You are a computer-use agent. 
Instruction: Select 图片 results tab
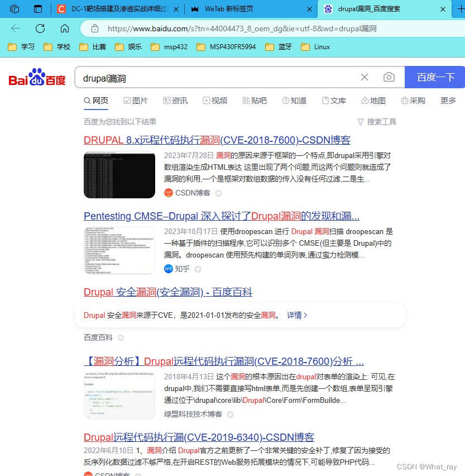coord(136,101)
